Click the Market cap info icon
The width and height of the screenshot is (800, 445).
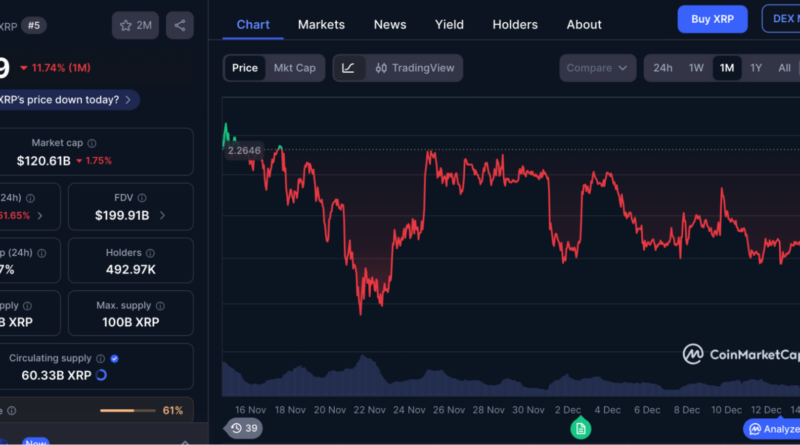pyautogui.click(x=92, y=144)
